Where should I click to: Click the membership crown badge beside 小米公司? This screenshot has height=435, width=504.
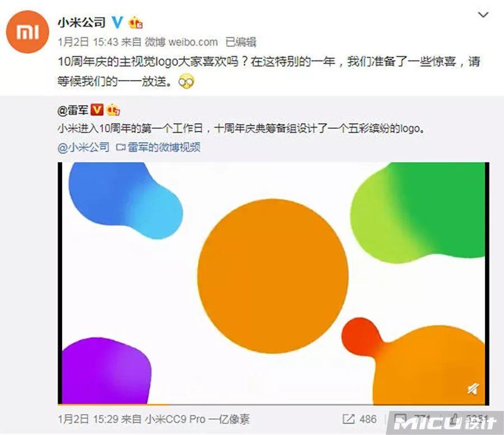click(x=136, y=23)
